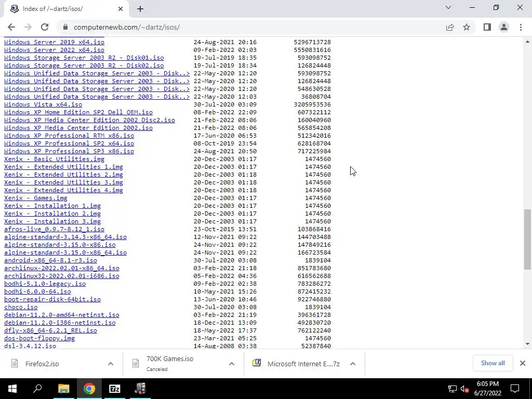Open 700K Games.iso download options chevron
532x399 pixels.
[231, 364]
